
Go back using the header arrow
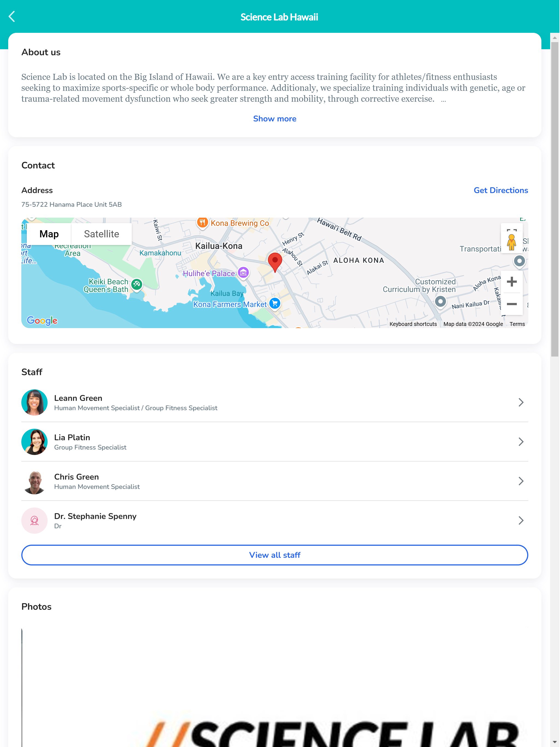click(12, 16)
